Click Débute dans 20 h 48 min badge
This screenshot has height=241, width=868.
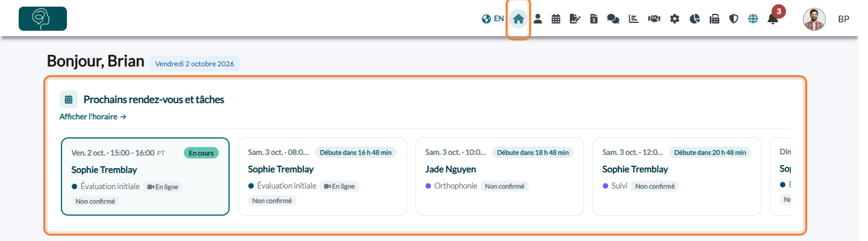[x=710, y=152]
